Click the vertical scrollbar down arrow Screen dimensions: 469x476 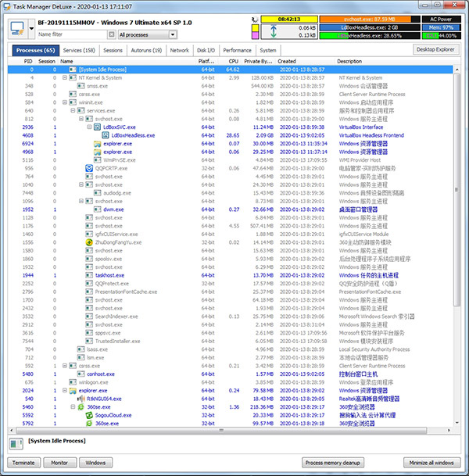pyautogui.click(x=456, y=423)
